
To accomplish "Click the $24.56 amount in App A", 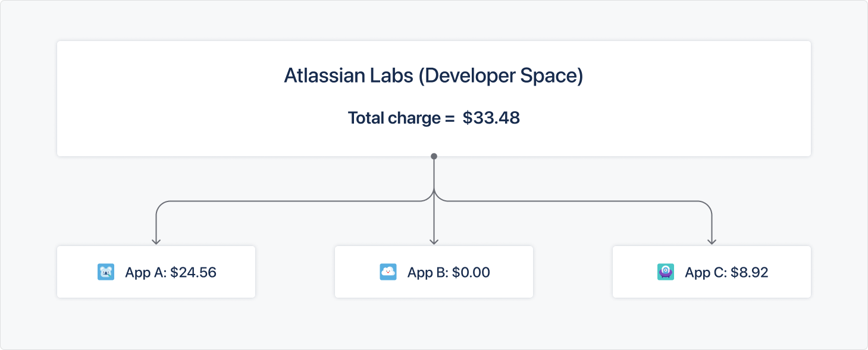I will (193, 273).
